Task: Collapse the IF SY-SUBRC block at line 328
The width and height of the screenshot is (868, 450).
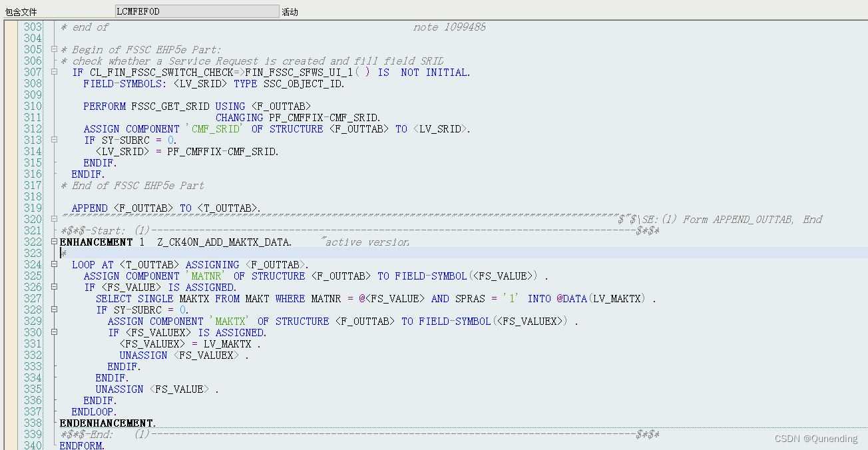Action: (53, 310)
